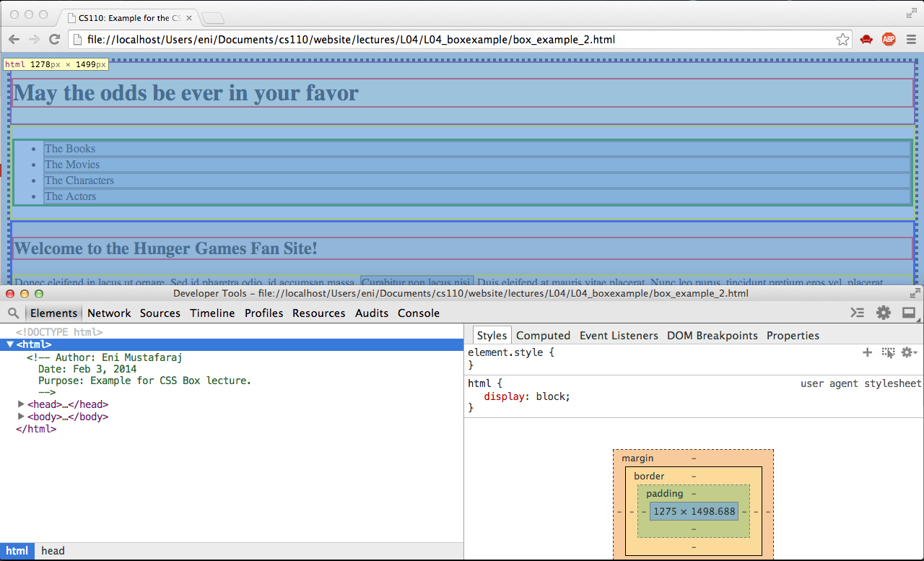Open Chrome hamburger menu
Image resolution: width=924 pixels, height=561 pixels.
pyautogui.click(x=911, y=40)
